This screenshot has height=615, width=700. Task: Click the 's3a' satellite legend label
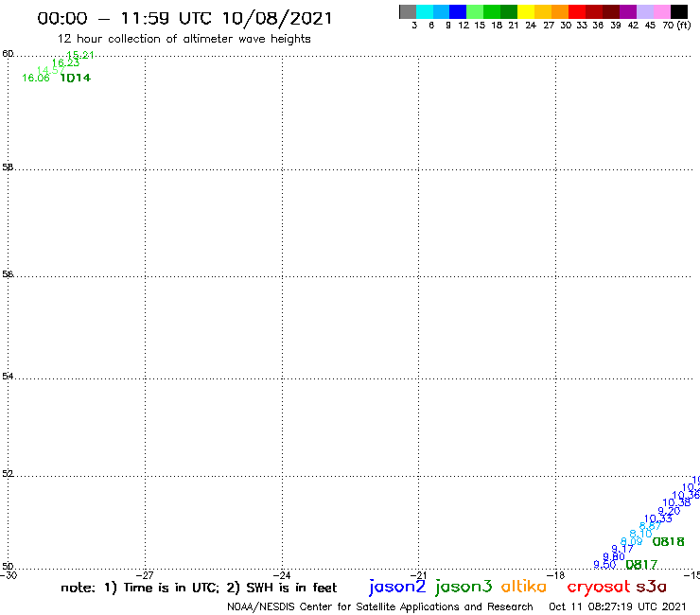[652, 587]
